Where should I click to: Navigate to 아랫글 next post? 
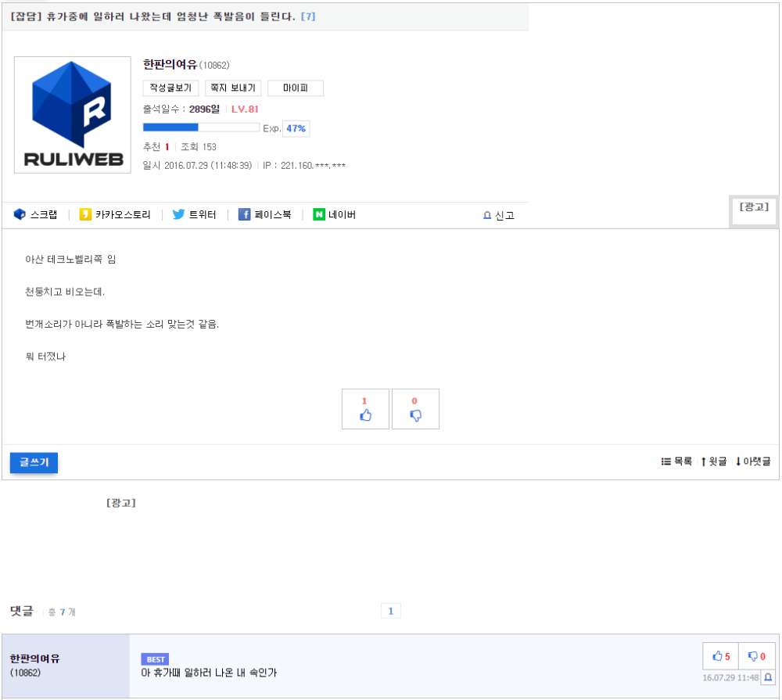[x=752, y=461]
